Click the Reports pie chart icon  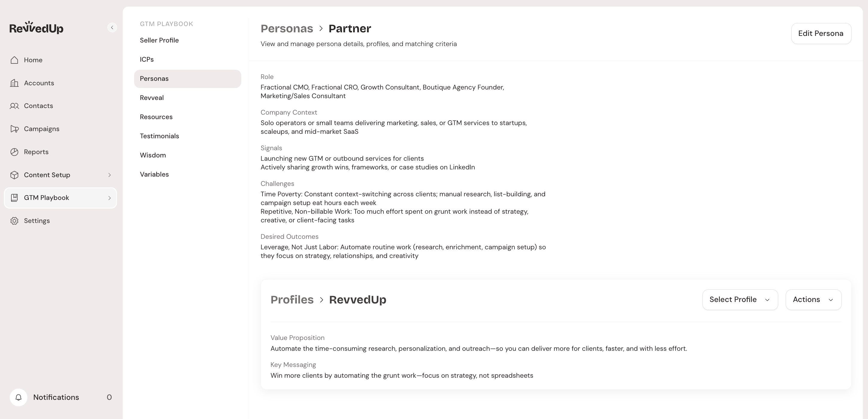[14, 152]
